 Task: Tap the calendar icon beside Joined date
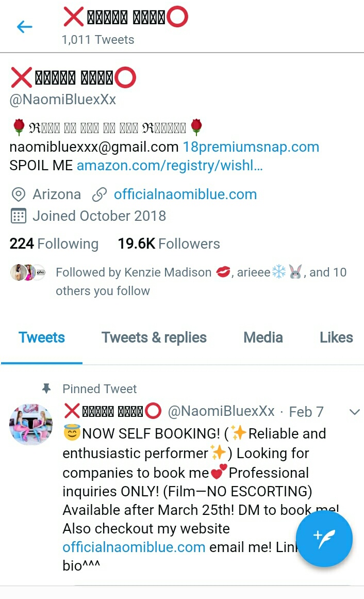(19, 216)
